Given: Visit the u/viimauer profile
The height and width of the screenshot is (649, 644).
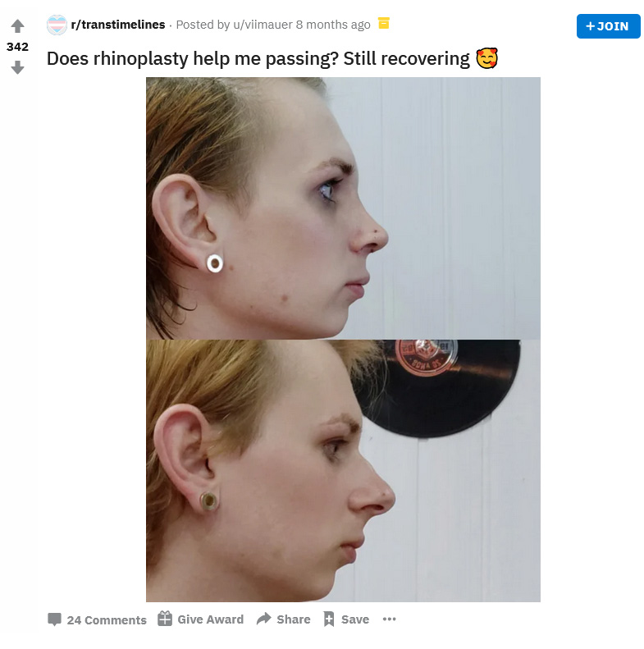Looking at the screenshot, I should 263,25.
